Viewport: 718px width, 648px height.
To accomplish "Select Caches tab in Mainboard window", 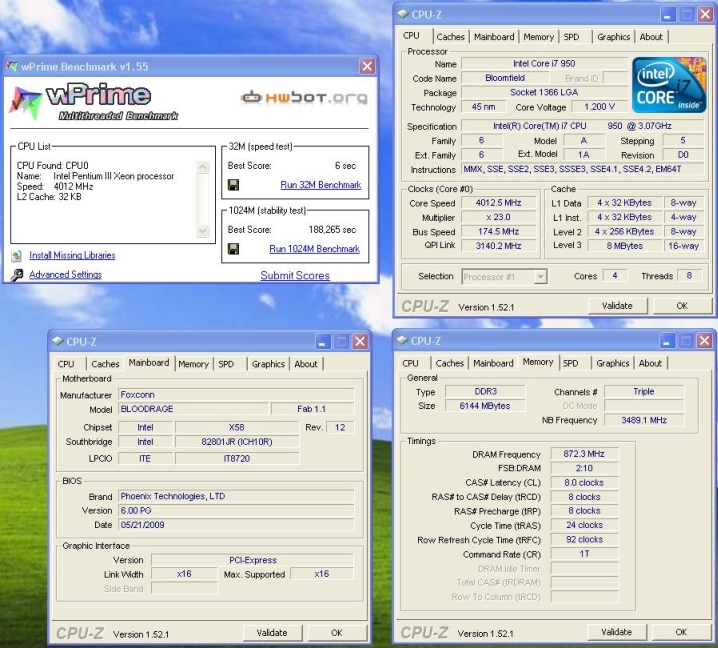I will click(105, 364).
